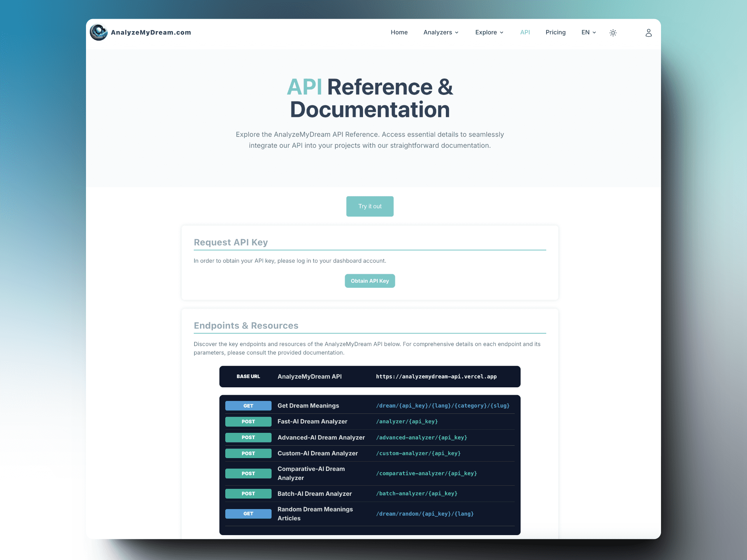Select the Advanced-AI Dream Analyzer row title
Screen dimensions: 747x560
pos(321,437)
